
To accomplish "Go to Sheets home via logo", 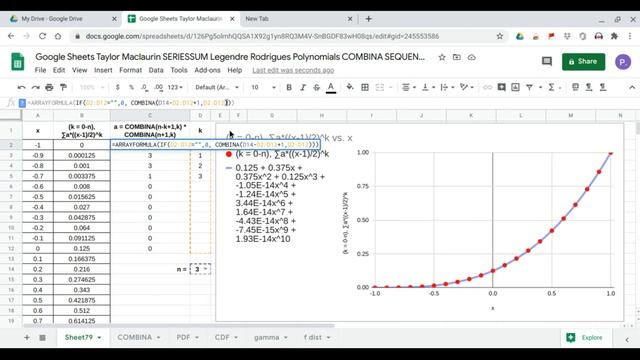I will coord(18,62).
